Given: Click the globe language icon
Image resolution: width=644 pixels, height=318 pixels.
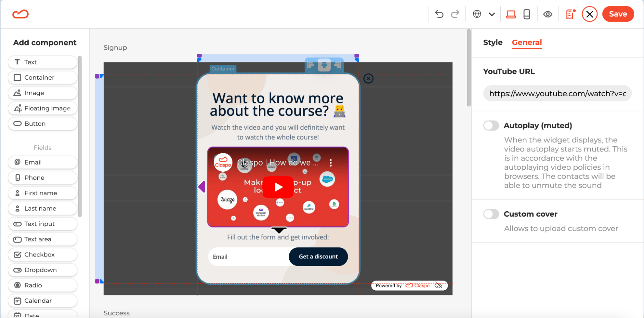Looking at the screenshot, I should [x=477, y=14].
